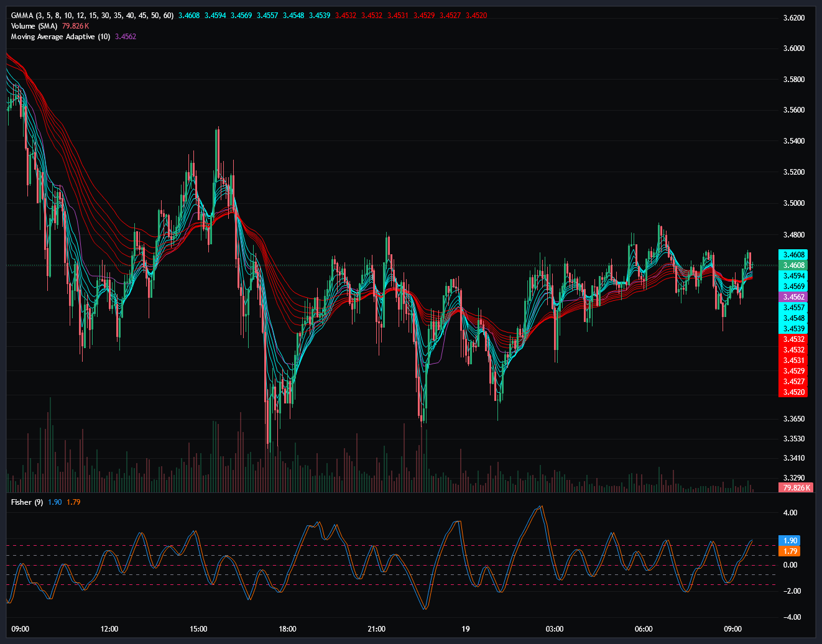
Task: Click the 3.6000 price axis label
Action: (794, 48)
